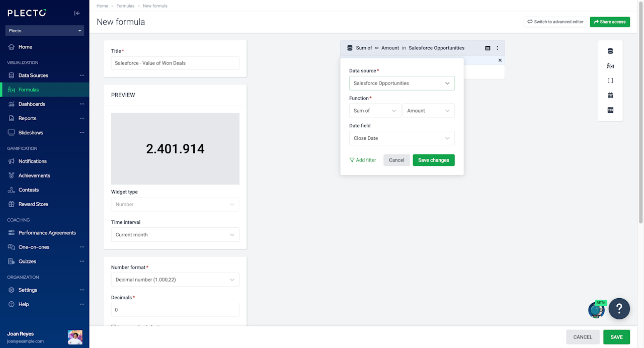Image resolution: width=644 pixels, height=348 pixels.
Task: Switch to advanced editor
Action: (x=555, y=22)
